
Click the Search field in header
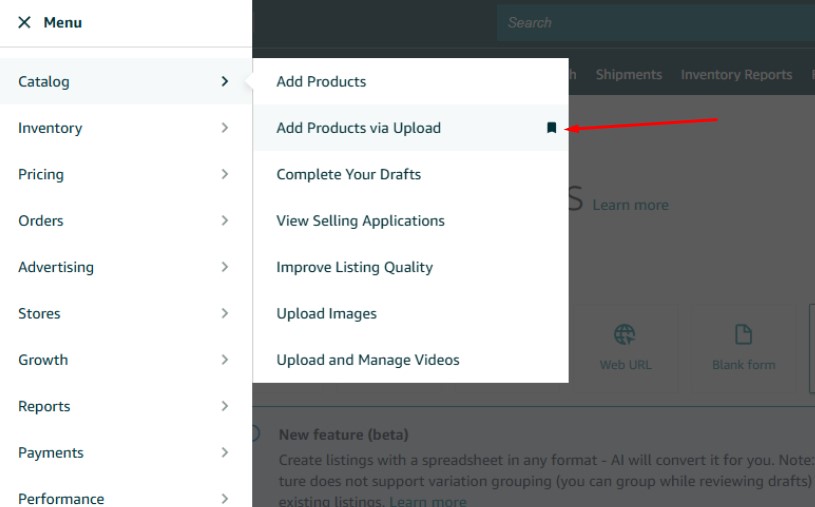656,23
